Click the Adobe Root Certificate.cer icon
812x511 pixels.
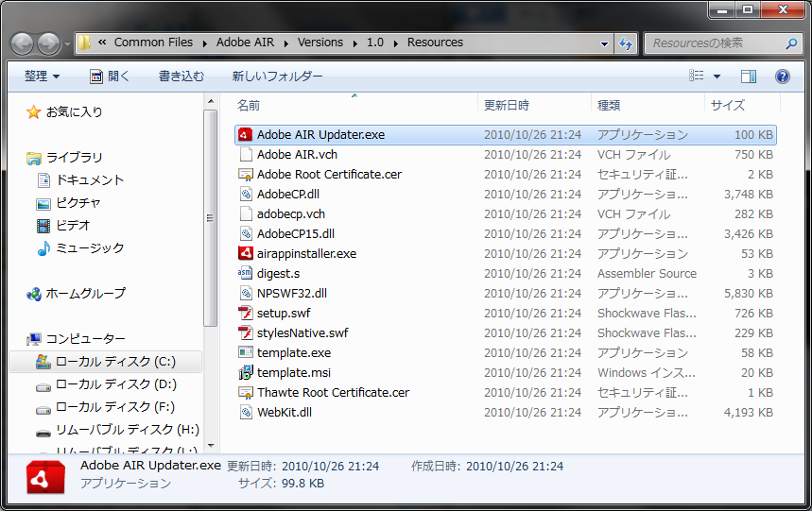click(x=245, y=175)
